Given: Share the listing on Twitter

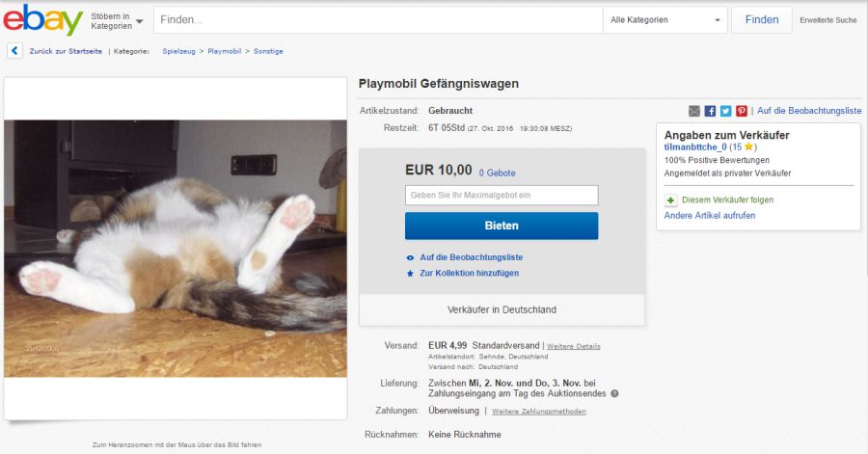Looking at the screenshot, I should click(x=725, y=111).
